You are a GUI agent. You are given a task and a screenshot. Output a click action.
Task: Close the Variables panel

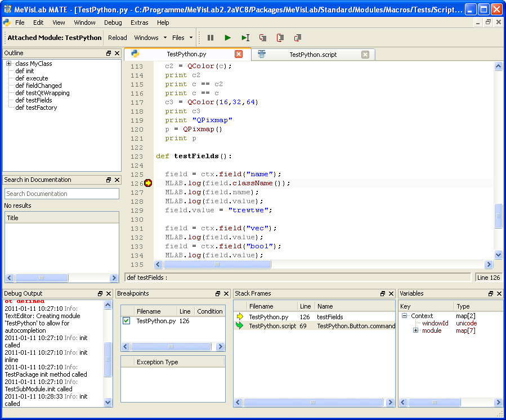click(x=499, y=293)
